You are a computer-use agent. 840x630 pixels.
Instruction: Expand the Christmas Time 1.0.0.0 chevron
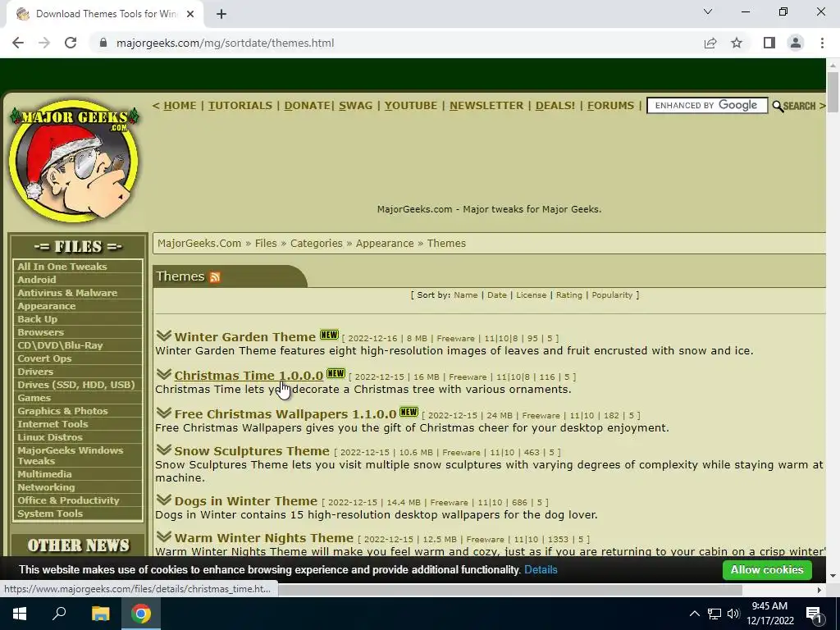164,374
